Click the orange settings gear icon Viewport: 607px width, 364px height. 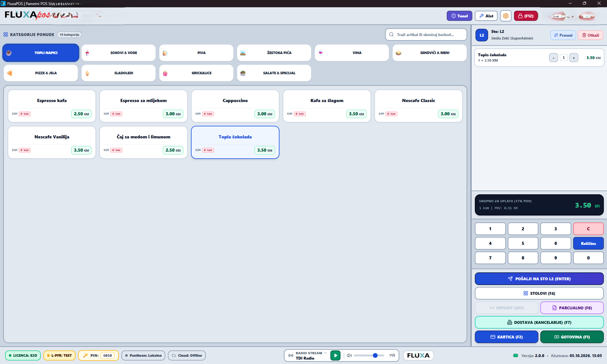pos(506,16)
